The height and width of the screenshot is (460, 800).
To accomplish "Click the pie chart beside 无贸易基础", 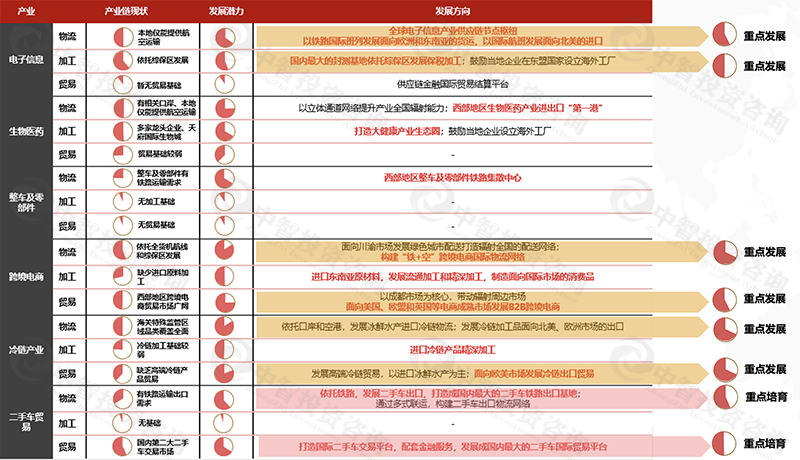I will click(122, 225).
